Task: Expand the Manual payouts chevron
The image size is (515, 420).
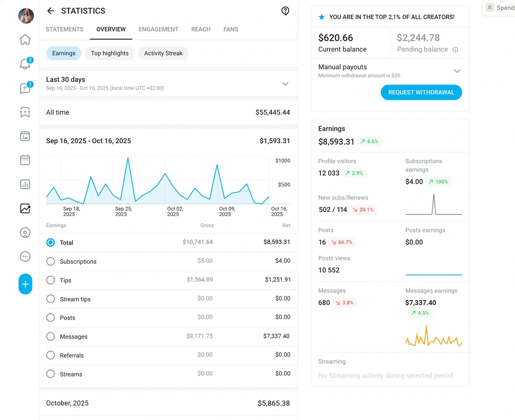Action: [457, 71]
